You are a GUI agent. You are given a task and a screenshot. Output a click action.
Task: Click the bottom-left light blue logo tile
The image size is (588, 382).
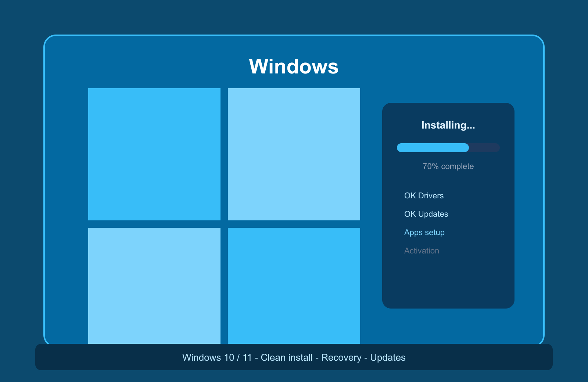tap(154, 286)
